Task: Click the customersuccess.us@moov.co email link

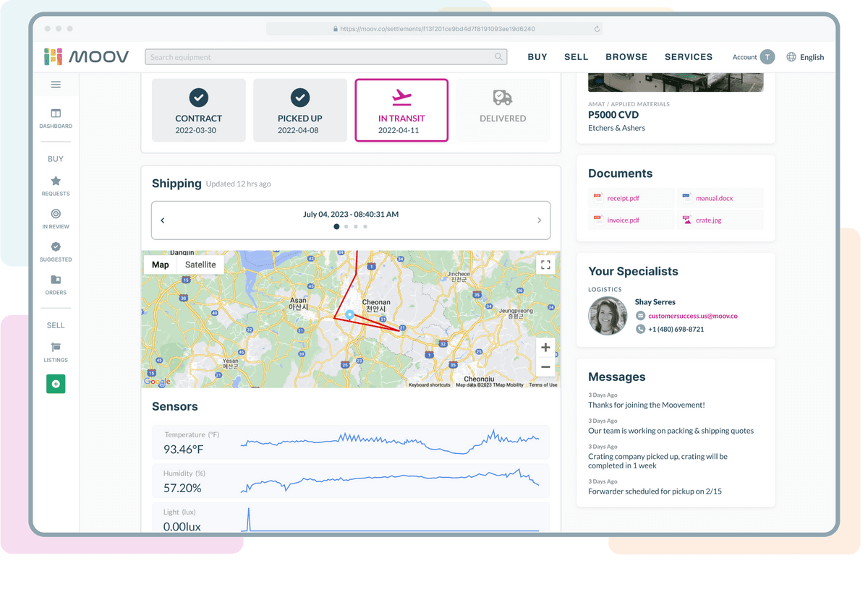Action: coord(692,316)
